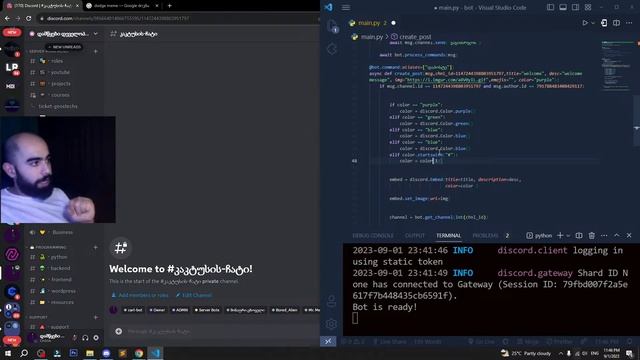This screenshot has height=360, width=640.
Task: Toggle VS Code secondary sidebar layout icon
Action: coord(575,7)
